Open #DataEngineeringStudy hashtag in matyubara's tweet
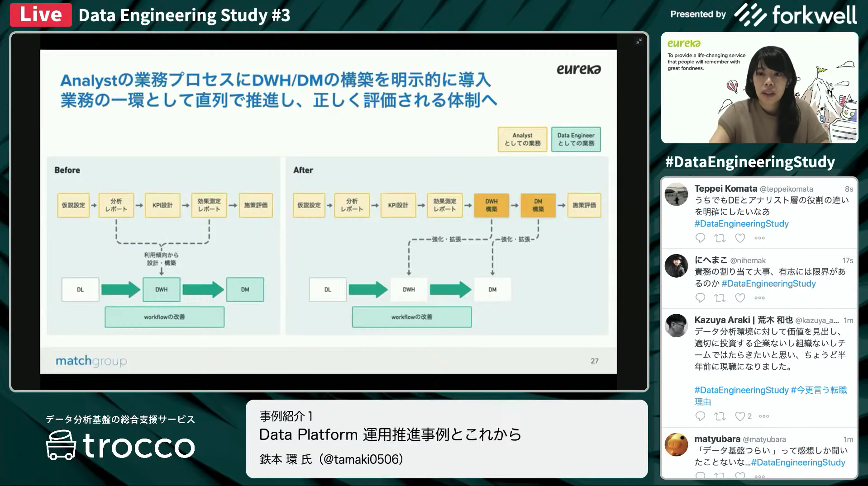This screenshot has height=486, width=868. (x=798, y=462)
